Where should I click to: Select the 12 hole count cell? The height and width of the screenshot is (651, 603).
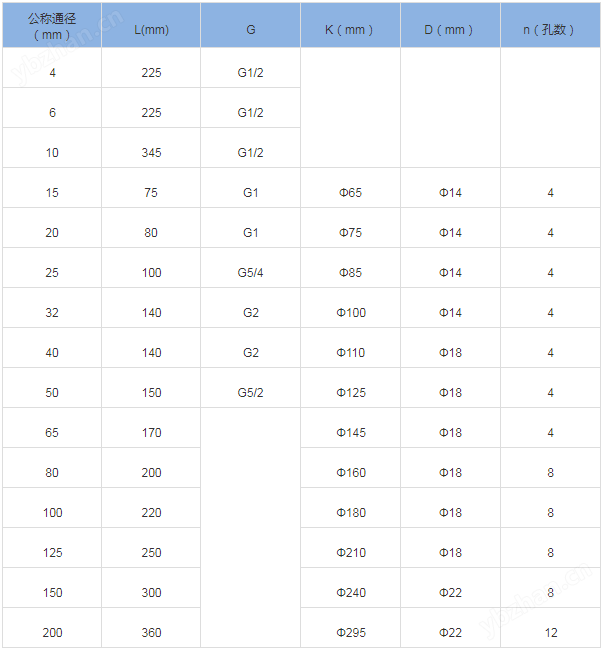click(550, 632)
